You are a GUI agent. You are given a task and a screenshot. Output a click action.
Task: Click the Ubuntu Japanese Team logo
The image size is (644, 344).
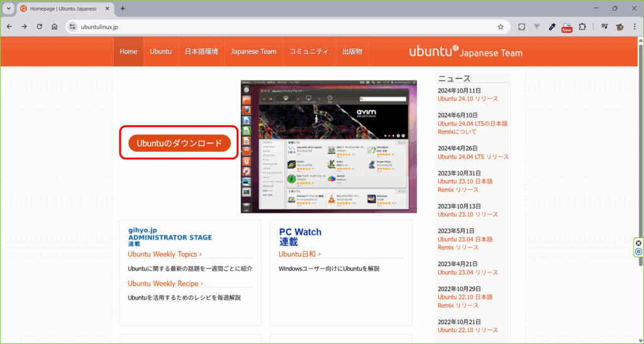466,52
